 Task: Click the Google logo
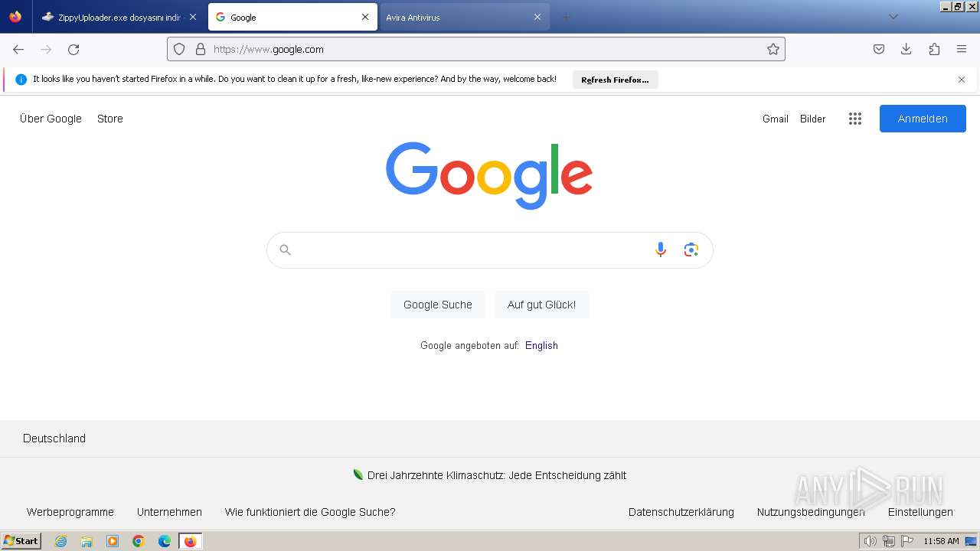click(489, 175)
